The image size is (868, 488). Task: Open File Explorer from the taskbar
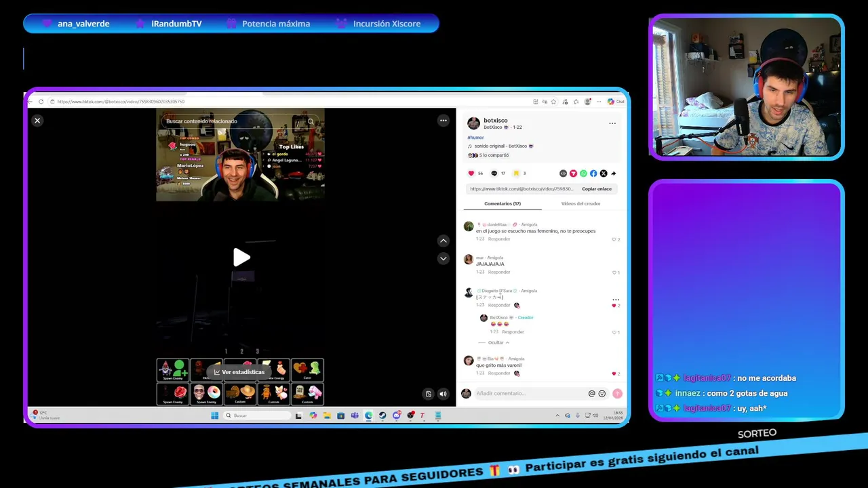click(x=327, y=415)
